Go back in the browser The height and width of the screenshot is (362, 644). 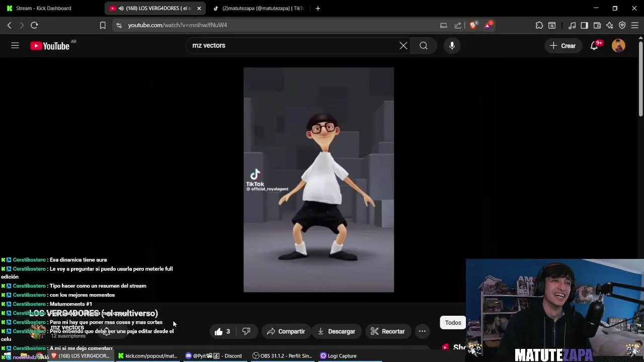tap(9, 25)
